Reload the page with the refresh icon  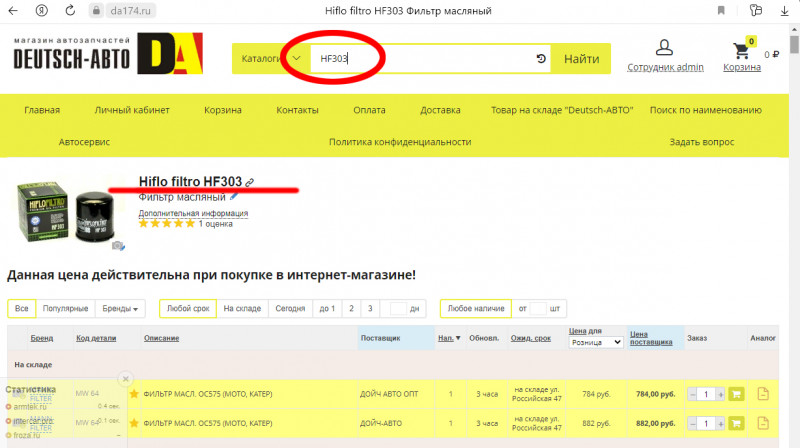(70, 10)
